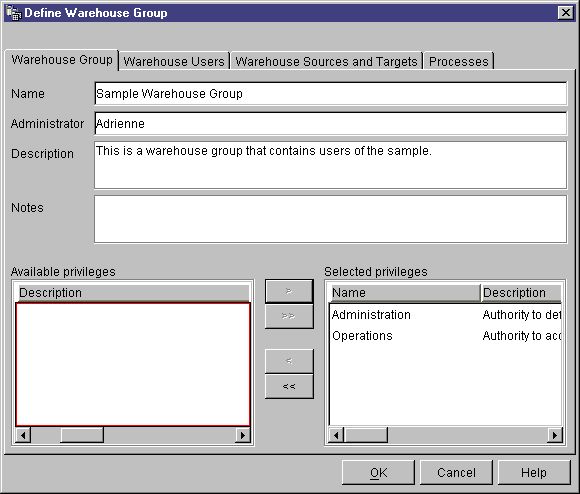Select the Administration privilege row
This screenshot has height=494, width=580.
click(x=446, y=315)
